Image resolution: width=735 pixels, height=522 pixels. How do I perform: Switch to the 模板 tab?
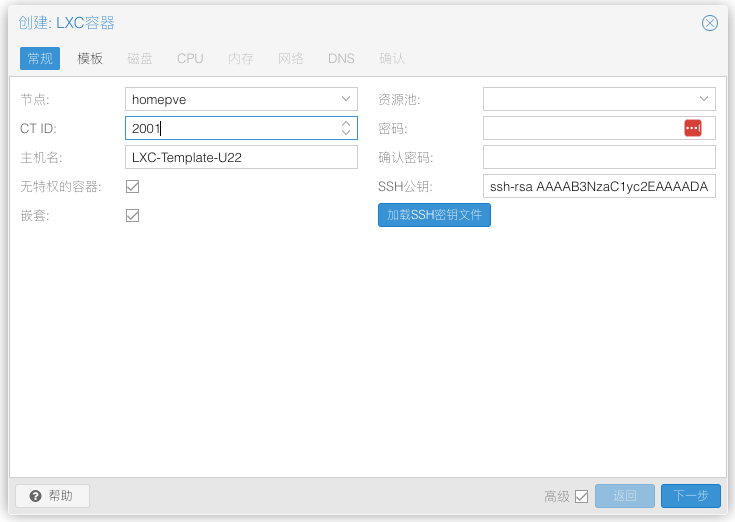(x=90, y=58)
